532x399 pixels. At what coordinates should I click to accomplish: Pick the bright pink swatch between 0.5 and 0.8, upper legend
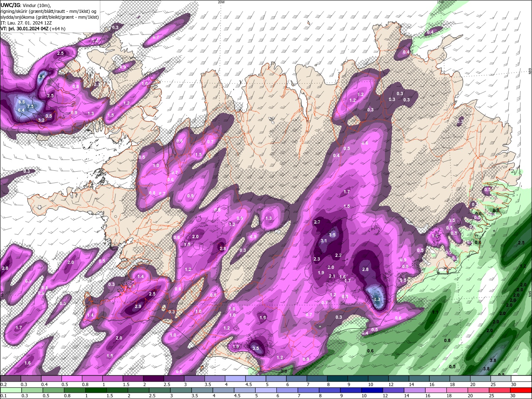coord(72,379)
